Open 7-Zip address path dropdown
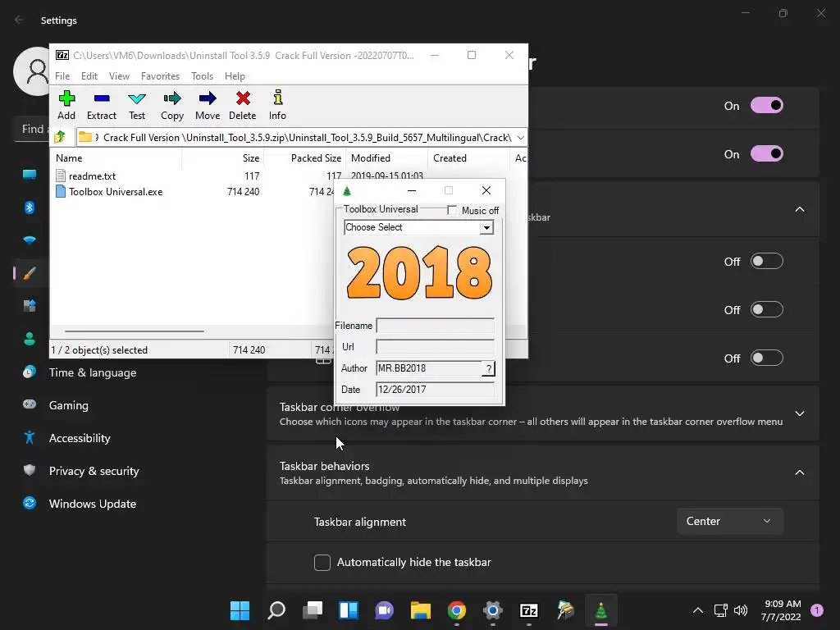This screenshot has height=630, width=840. coord(520,138)
